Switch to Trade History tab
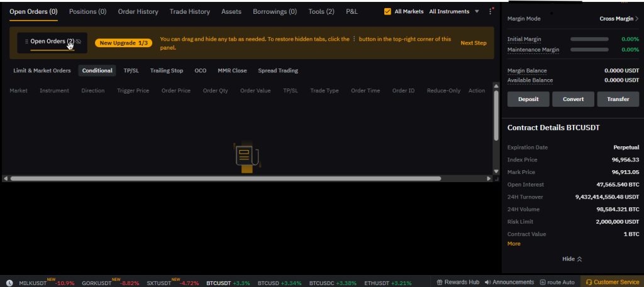The height and width of the screenshot is (287, 644). [190, 11]
